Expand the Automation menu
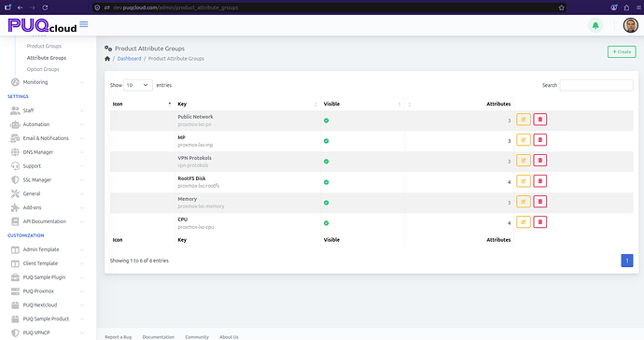This screenshot has width=644, height=340. [48, 124]
